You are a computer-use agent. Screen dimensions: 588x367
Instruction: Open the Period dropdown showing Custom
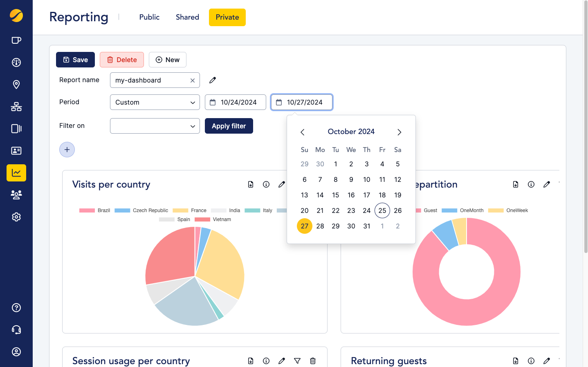[x=155, y=102]
